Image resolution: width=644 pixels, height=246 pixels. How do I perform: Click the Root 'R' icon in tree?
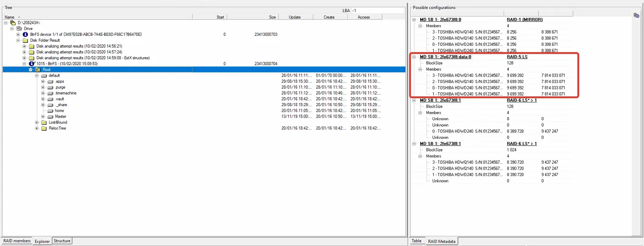tap(38, 70)
